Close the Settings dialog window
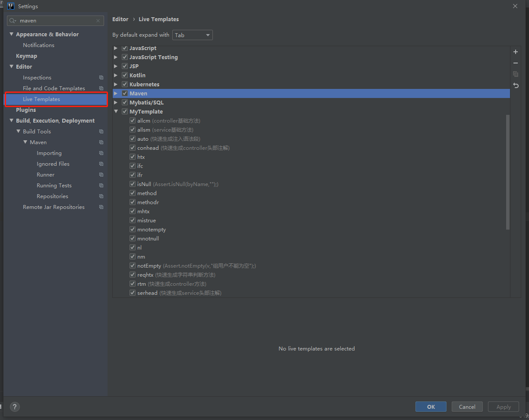This screenshot has height=420, width=529. [x=515, y=6]
